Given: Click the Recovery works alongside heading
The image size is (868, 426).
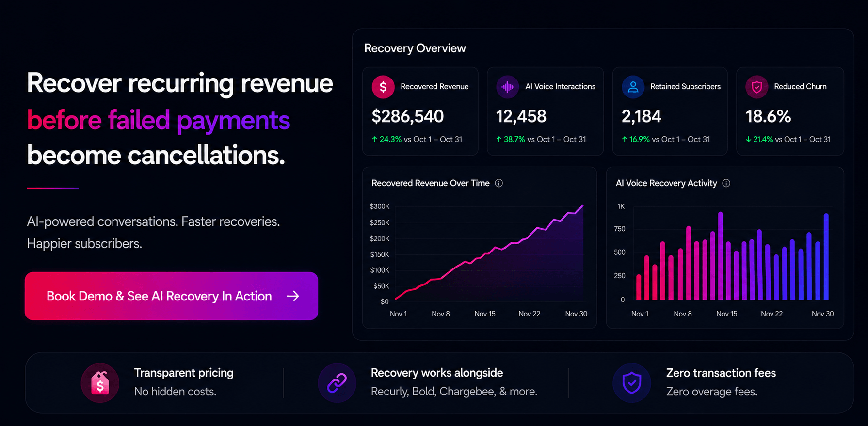Looking at the screenshot, I should pos(437,373).
